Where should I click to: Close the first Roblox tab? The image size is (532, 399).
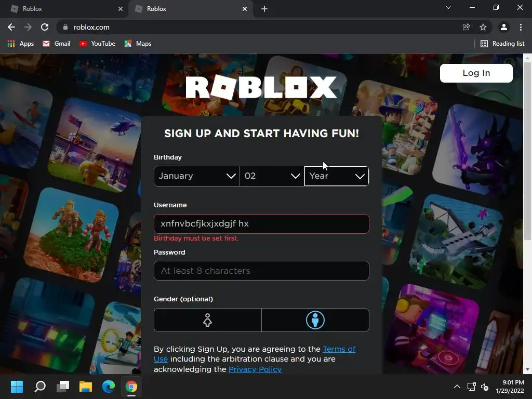click(x=121, y=9)
